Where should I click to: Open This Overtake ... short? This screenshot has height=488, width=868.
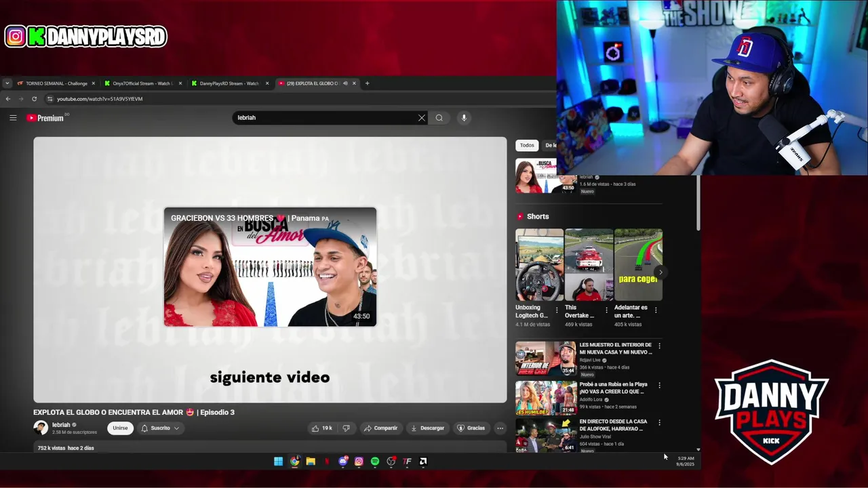(x=589, y=265)
